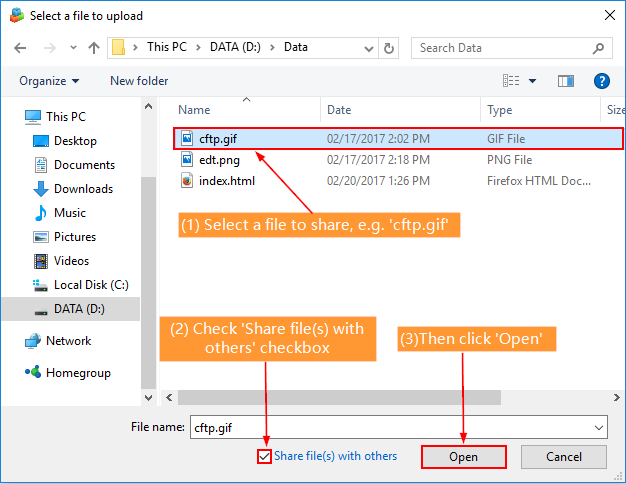
Task: Open the change view options dropdown
Action: (532, 81)
